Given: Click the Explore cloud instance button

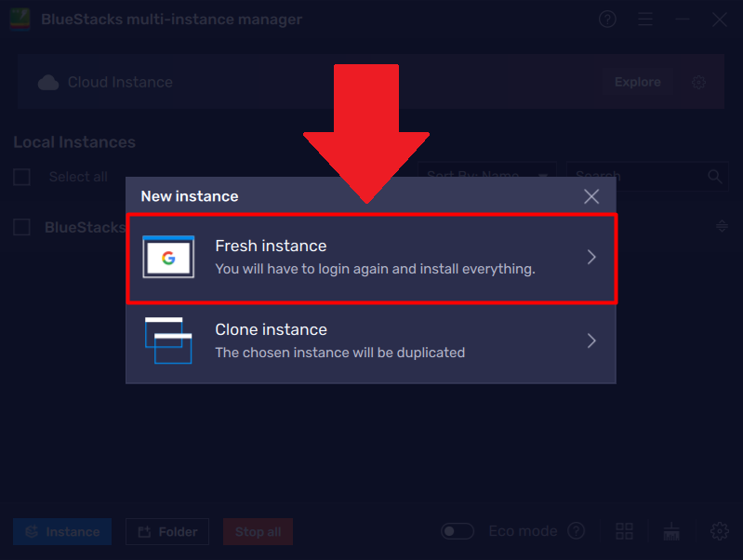Looking at the screenshot, I should pyautogui.click(x=637, y=82).
